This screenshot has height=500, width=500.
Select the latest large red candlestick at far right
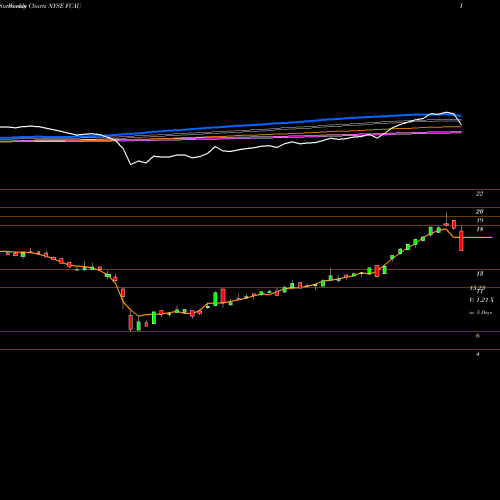pos(462,239)
